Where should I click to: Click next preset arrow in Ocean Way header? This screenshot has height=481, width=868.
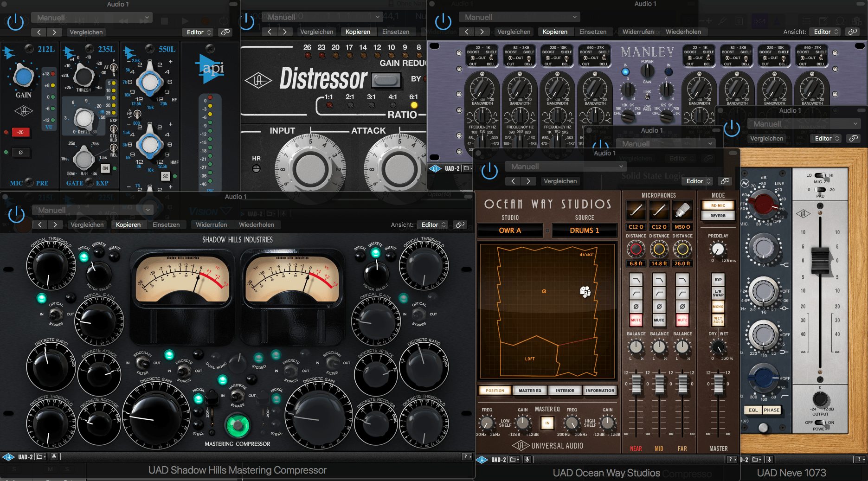coord(528,181)
